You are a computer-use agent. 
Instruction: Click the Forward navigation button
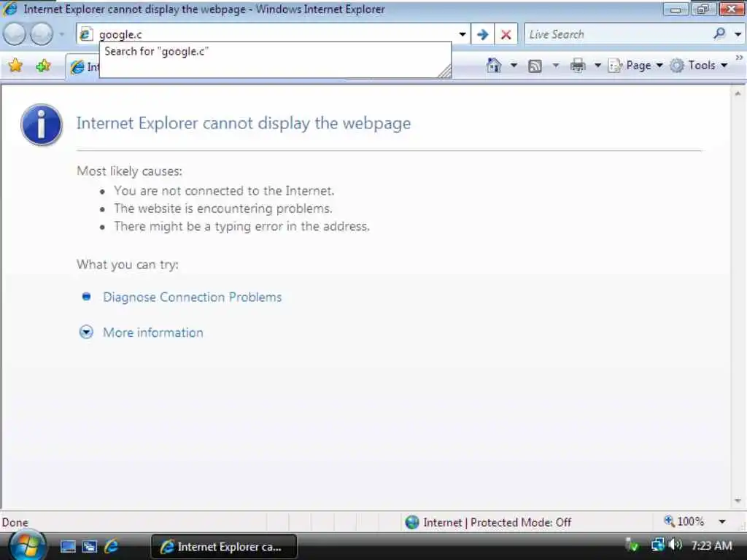click(x=42, y=34)
